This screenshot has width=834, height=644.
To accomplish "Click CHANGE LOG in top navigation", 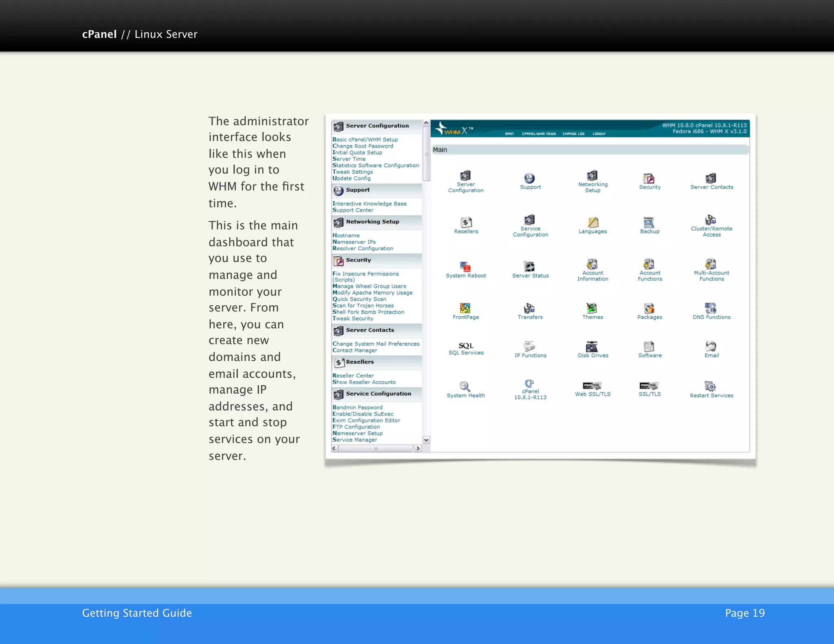I will point(573,134).
